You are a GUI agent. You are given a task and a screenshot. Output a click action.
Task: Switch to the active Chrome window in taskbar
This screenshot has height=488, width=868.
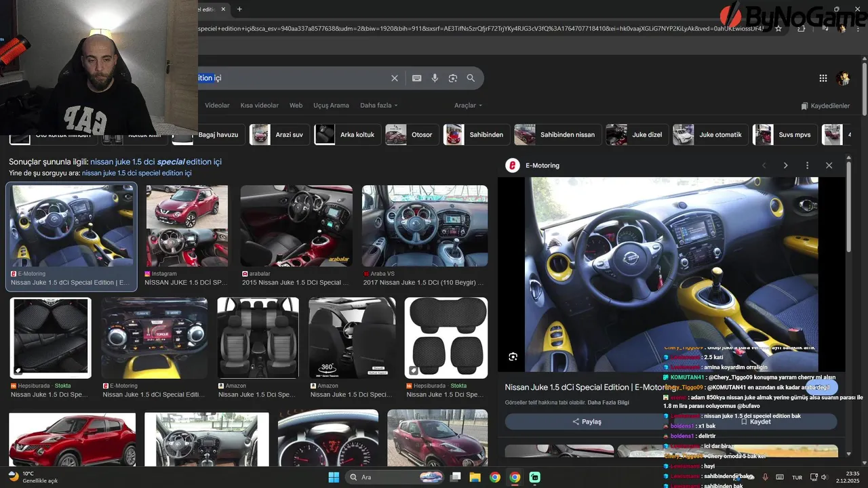[x=515, y=477]
